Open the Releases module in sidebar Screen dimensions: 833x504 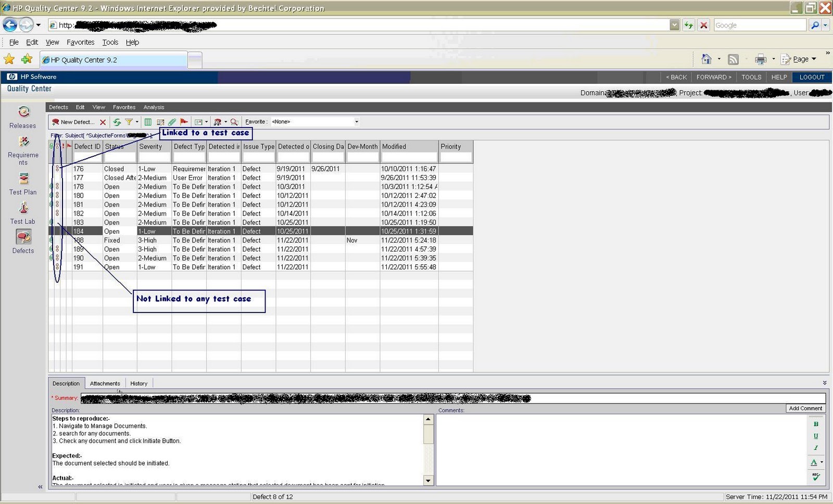click(23, 117)
